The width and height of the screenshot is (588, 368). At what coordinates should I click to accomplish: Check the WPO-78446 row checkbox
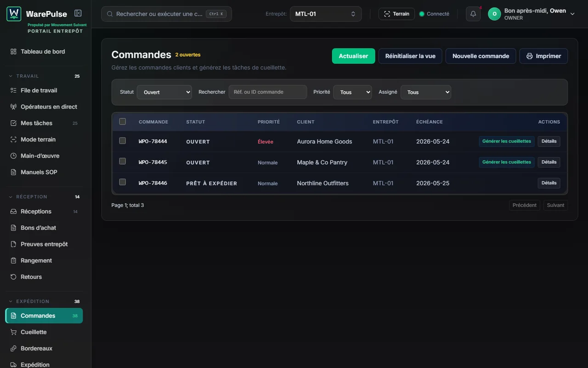point(122,182)
